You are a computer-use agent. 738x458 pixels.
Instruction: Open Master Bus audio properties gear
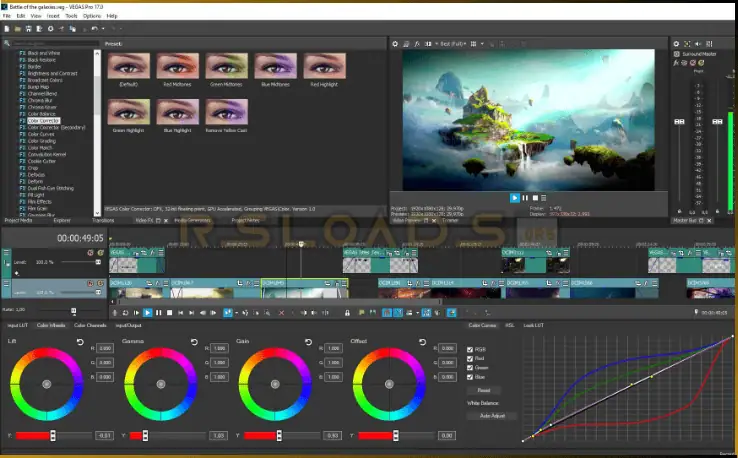click(676, 44)
